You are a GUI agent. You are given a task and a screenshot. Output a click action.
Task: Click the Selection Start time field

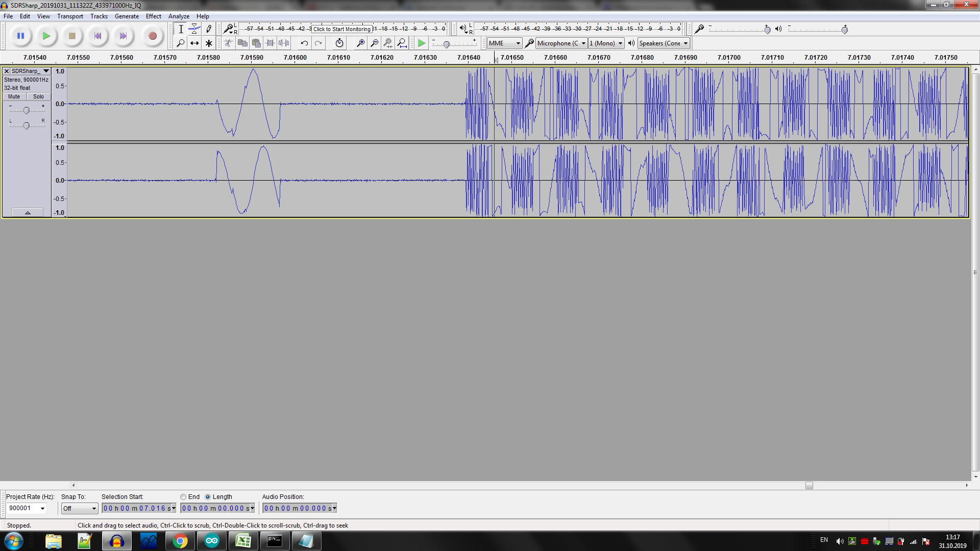(x=139, y=508)
